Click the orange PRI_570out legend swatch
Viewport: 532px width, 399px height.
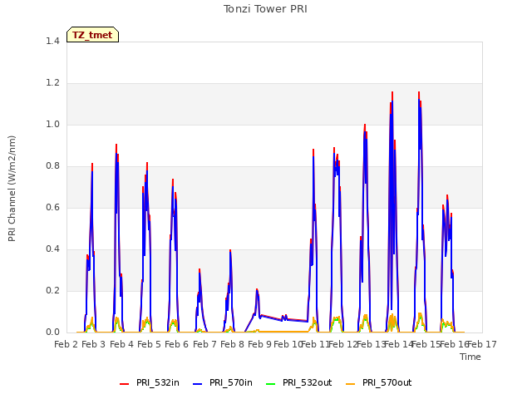tap(351, 384)
